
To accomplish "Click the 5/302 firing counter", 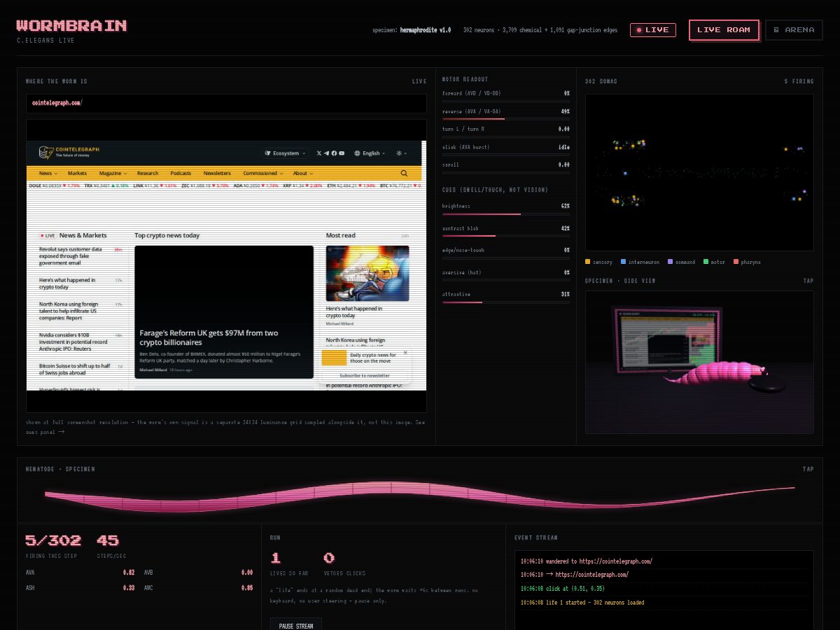I will 53,540.
